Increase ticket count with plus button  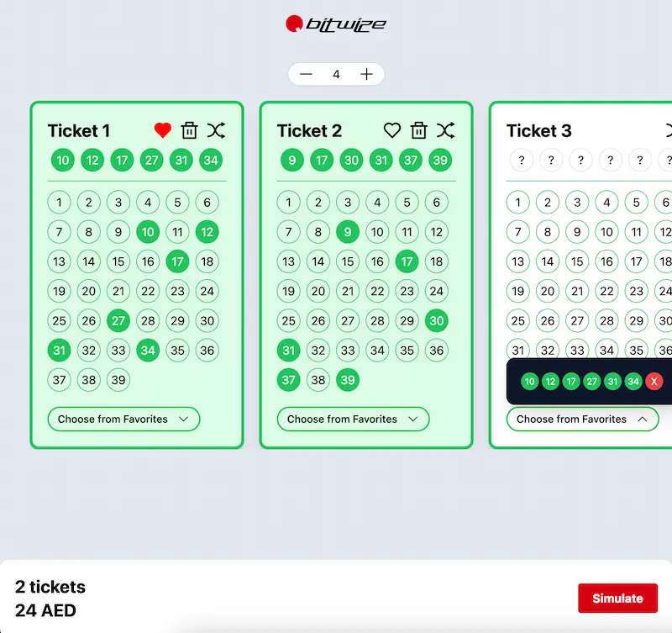click(x=366, y=74)
